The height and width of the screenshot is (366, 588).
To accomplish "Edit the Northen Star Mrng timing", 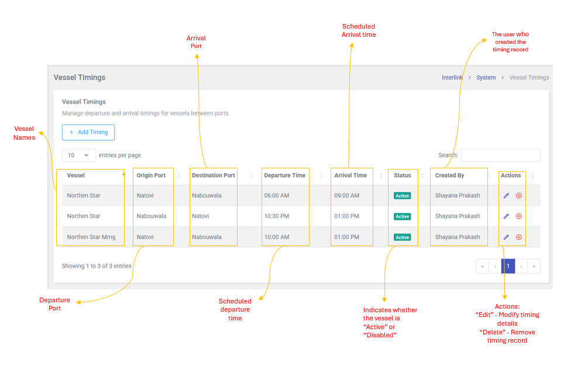I will pos(506,237).
